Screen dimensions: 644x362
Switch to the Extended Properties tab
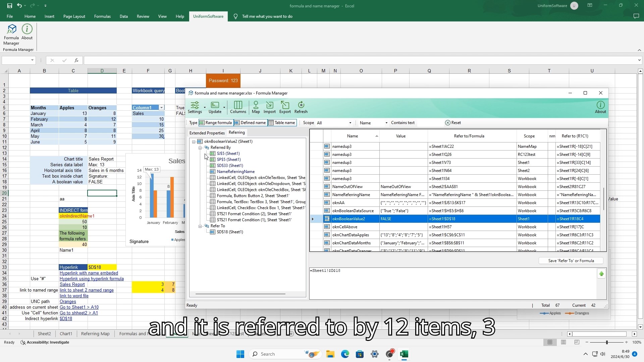(207, 133)
